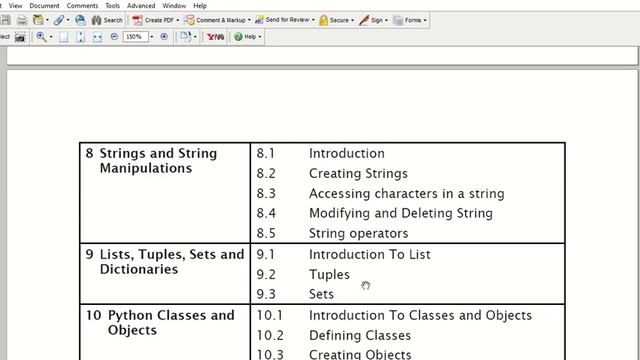Viewport: 640px width, 360px height.
Task: Click the Attach file paperclip icon
Action: pyautogui.click(x=59, y=20)
